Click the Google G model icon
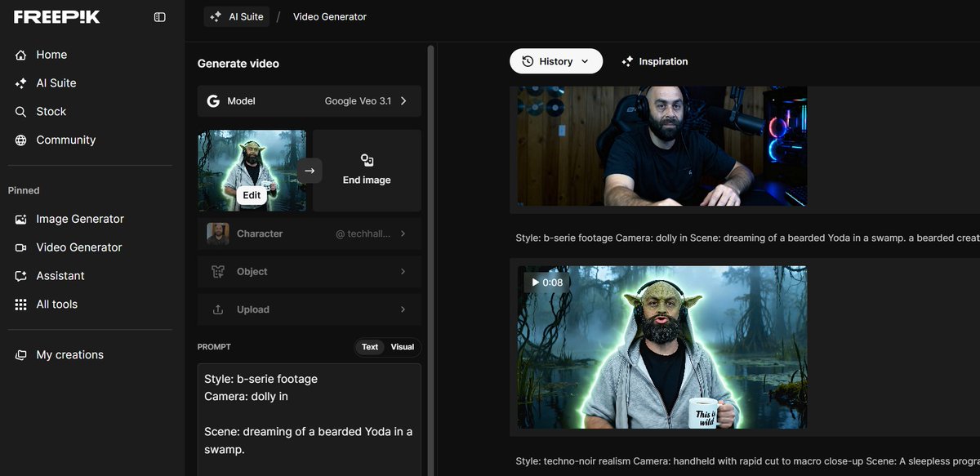 [x=213, y=101]
